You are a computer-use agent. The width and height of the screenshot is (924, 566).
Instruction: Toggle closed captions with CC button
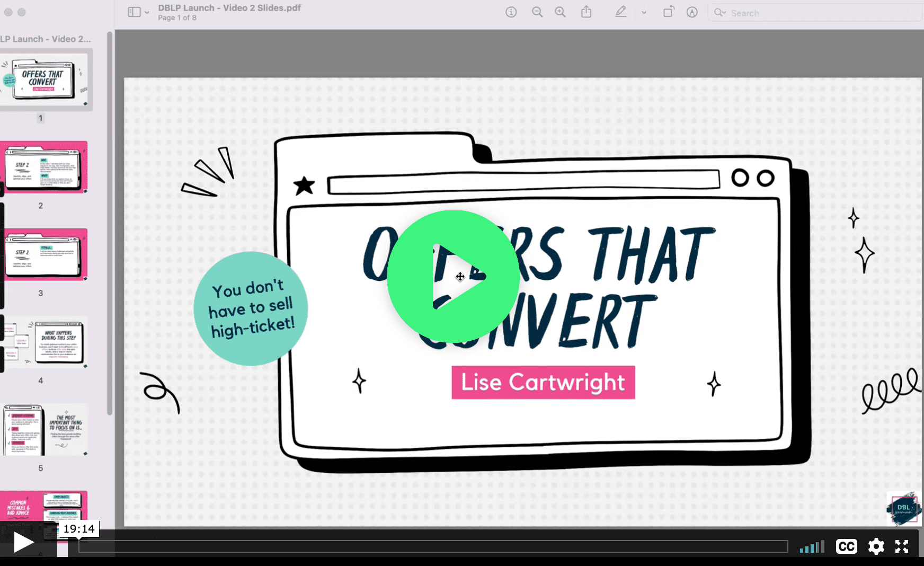[846, 546]
